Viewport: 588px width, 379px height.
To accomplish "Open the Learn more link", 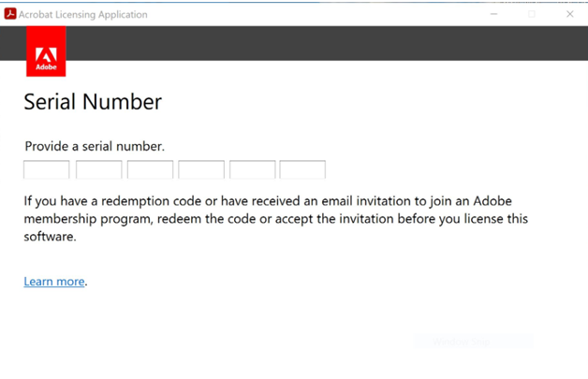I will [x=54, y=282].
